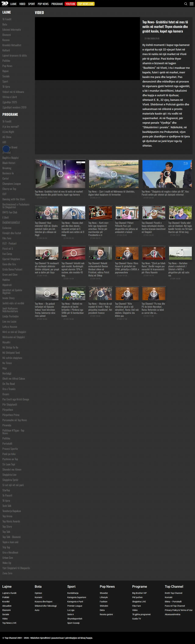This screenshot has width=195, height=644.
Task: Open the Hartohen planet e evakuimit thumbnail
Action: click(180, 253)
